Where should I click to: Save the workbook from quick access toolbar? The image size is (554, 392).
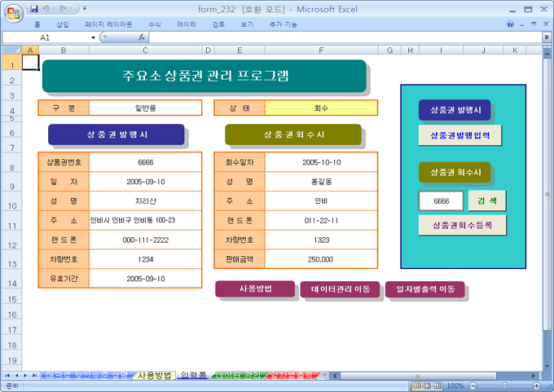click(x=34, y=9)
